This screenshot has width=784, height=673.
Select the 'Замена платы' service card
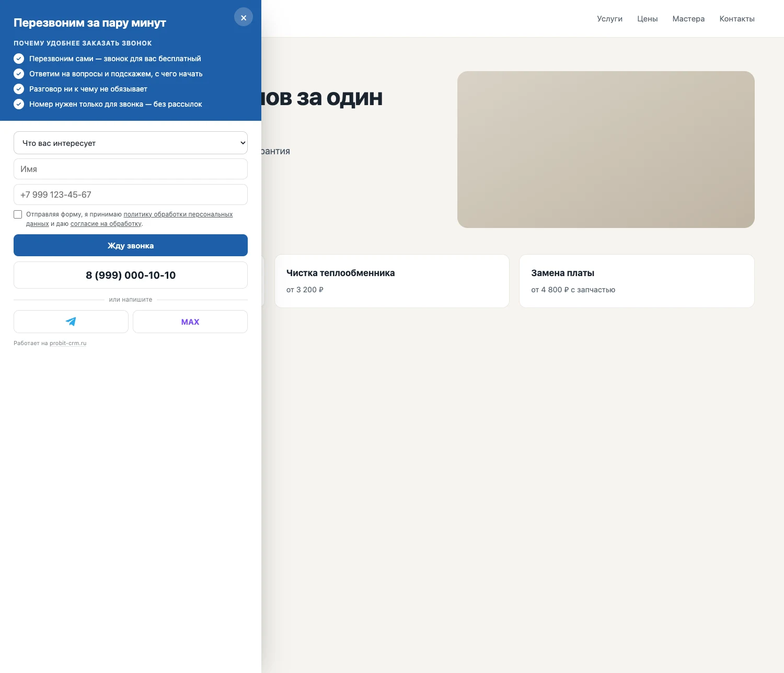pos(637,281)
